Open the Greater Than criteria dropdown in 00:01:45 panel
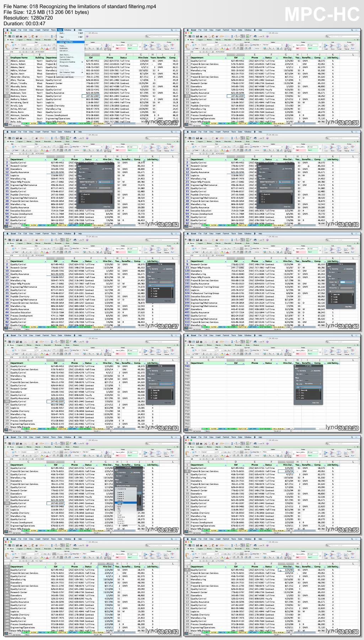The width and height of the screenshot is (364, 640). (x=334, y=282)
